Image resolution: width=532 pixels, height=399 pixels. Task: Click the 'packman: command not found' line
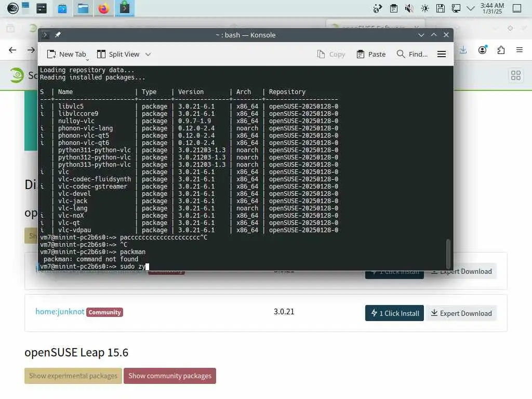point(90,259)
